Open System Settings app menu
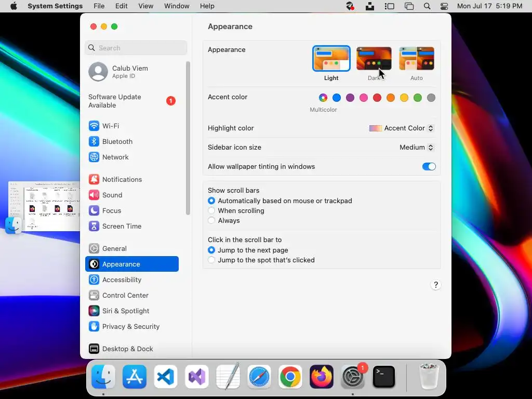The height and width of the screenshot is (399, 532). [55, 6]
